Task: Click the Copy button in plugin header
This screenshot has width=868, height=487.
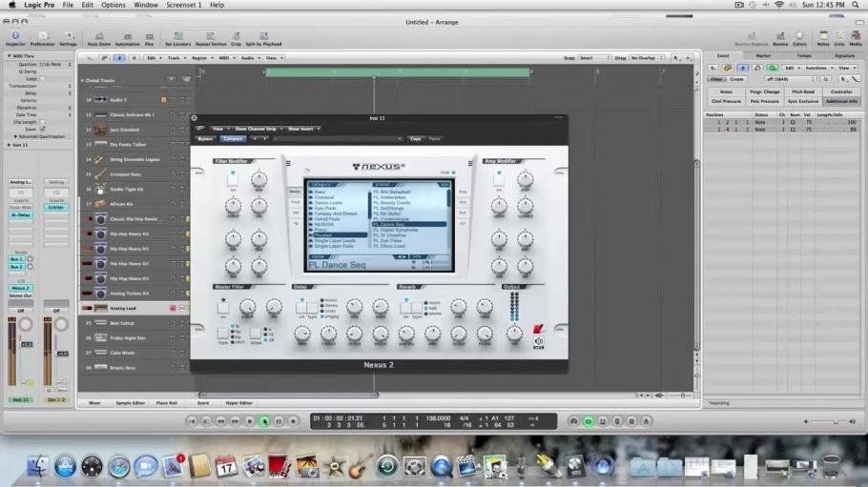Action: point(416,139)
